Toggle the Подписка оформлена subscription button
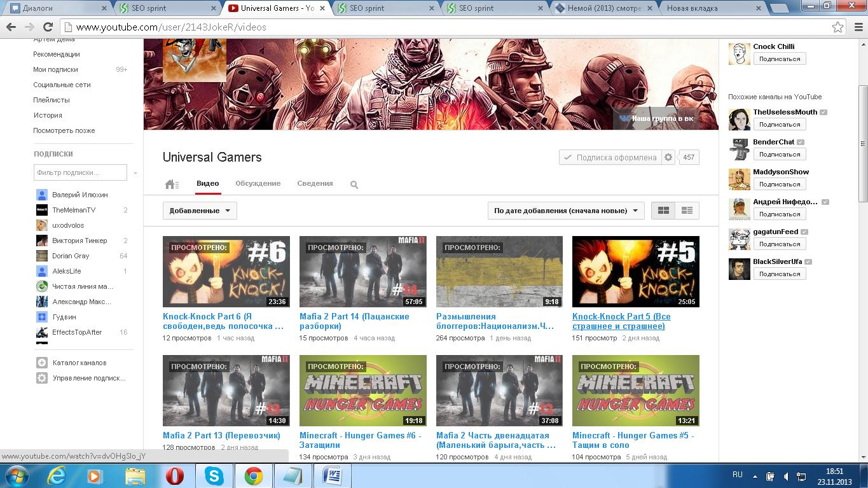 (610, 157)
